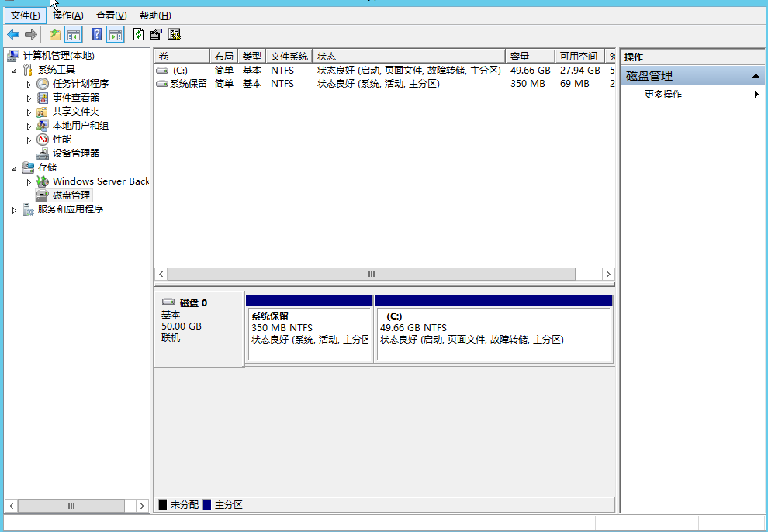Screen dimensions: 768x532
Task: Click the 任务计划程序 clock icon
Action: (x=43, y=84)
